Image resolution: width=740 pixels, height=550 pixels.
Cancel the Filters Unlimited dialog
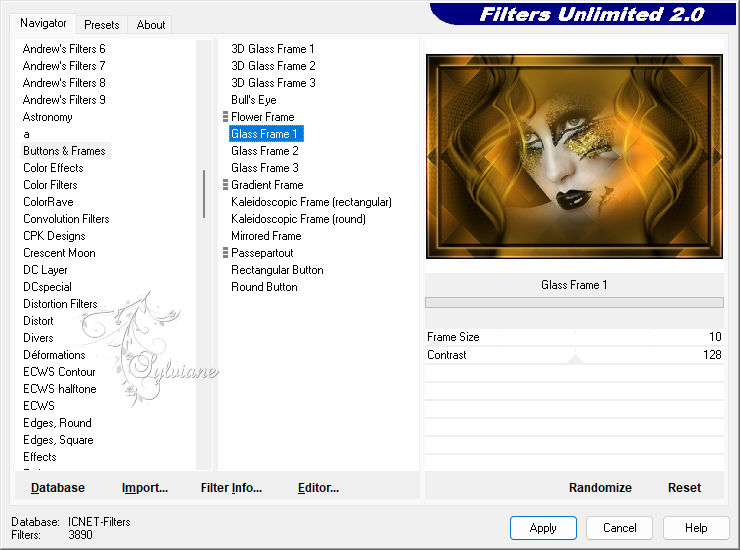[619, 527]
